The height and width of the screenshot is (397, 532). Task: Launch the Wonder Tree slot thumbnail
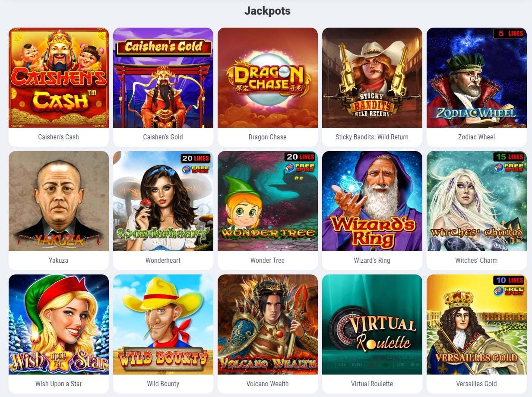point(268,201)
